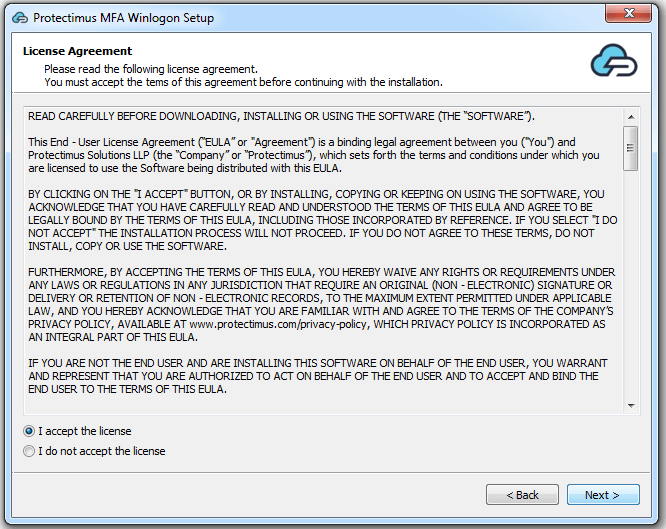Click the "This End - User License Agreement" paragraph
This screenshot has width=666, height=529.
coord(313,155)
